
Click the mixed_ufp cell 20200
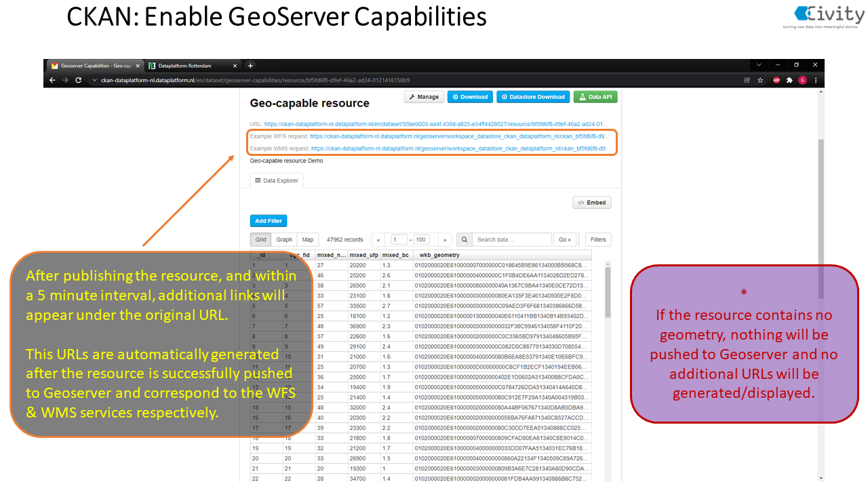pyautogui.click(x=363, y=266)
